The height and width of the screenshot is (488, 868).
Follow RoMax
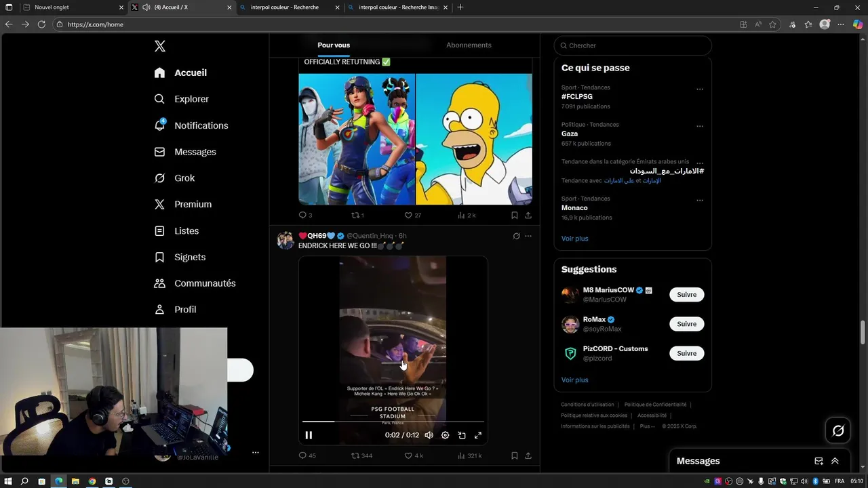[687, 324]
